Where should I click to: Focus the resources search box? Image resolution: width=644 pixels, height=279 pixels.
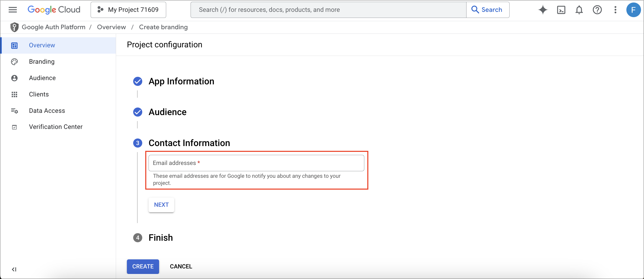click(328, 10)
